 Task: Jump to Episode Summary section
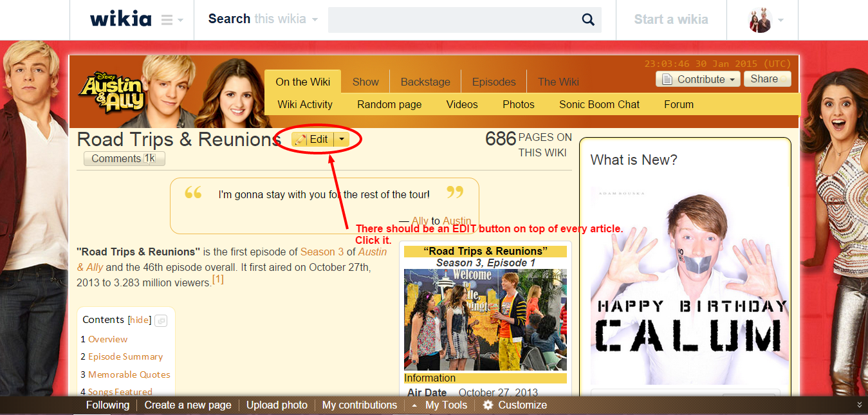(x=125, y=356)
